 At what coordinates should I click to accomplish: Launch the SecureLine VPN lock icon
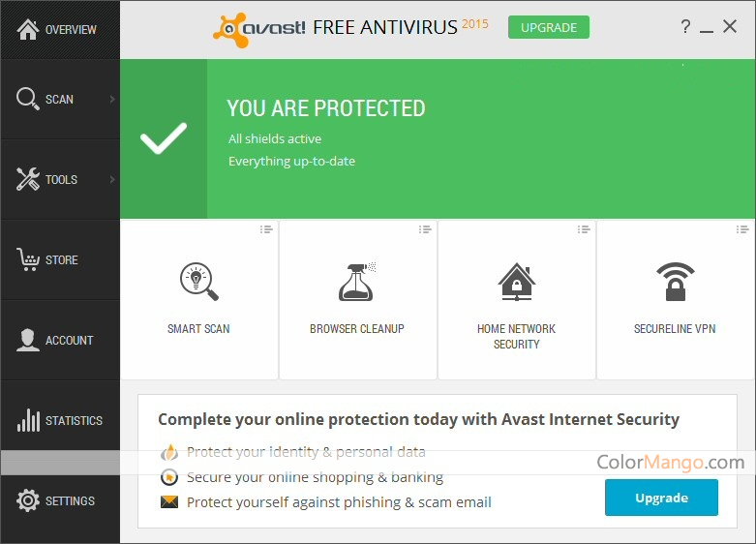[x=675, y=282]
